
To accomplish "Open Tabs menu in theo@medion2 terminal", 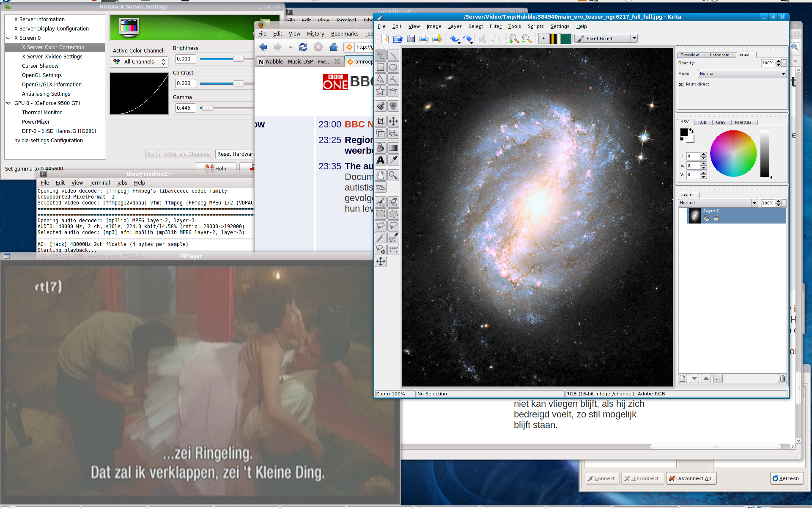I will click(x=122, y=183).
